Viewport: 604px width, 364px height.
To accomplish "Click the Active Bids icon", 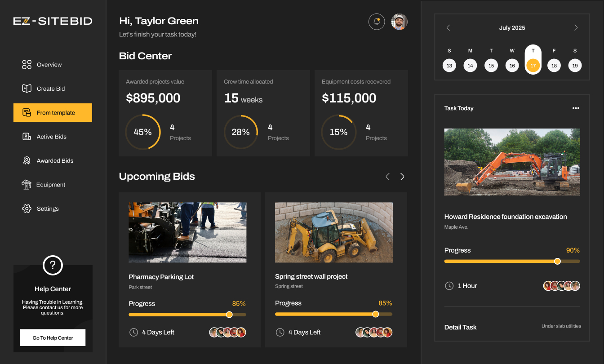I will click(27, 137).
